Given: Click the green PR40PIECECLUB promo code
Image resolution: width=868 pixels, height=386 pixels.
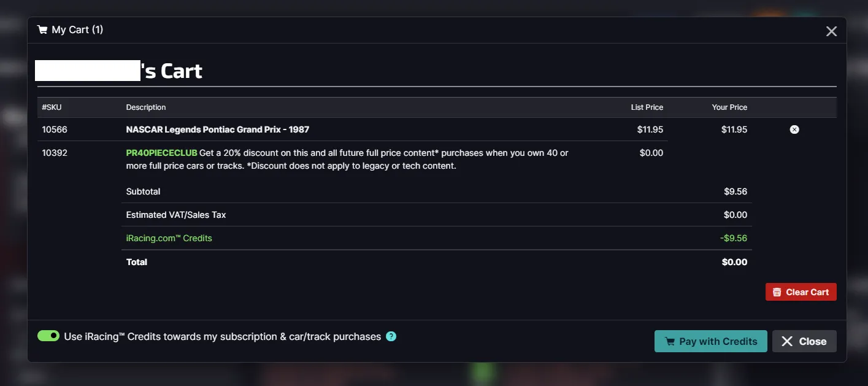Looking at the screenshot, I should [161, 153].
